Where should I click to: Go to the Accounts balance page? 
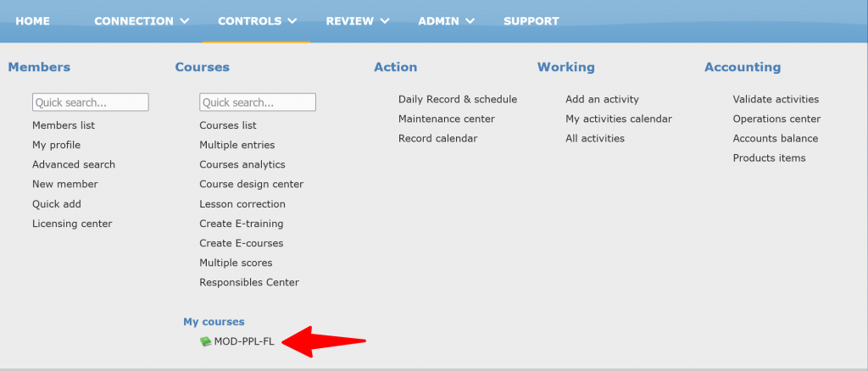coord(776,138)
